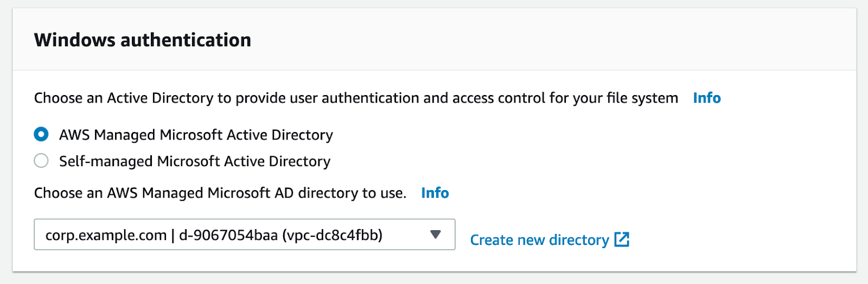Click the 'Self-managed Microsoft Active Directory' label text
This screenshot has height=284, width=868.
(194, 161)
